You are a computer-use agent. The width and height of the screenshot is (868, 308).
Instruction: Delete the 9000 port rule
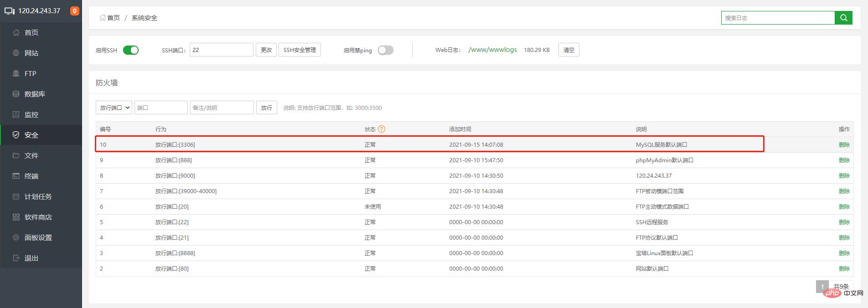(x=844, y=175)
